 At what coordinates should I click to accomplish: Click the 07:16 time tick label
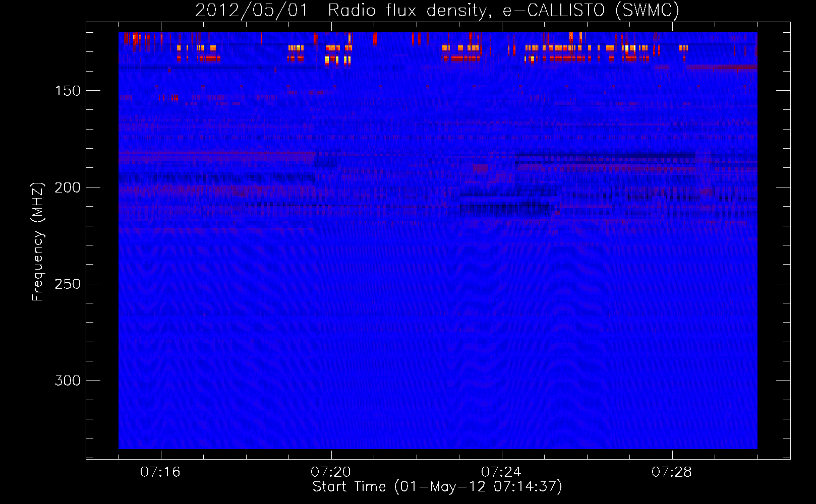tap(160, 472)
